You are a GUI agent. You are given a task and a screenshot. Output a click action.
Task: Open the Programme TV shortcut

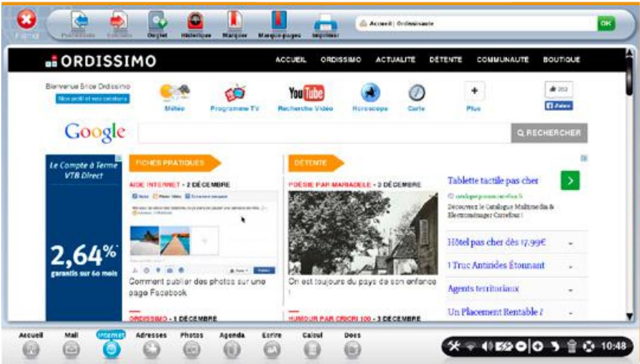[x=235, y=97]
